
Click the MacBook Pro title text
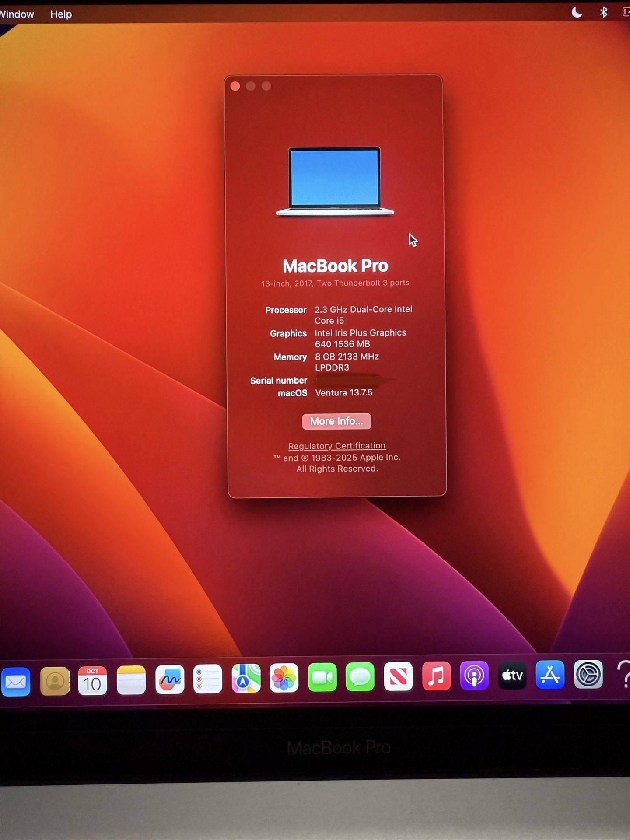336,266
